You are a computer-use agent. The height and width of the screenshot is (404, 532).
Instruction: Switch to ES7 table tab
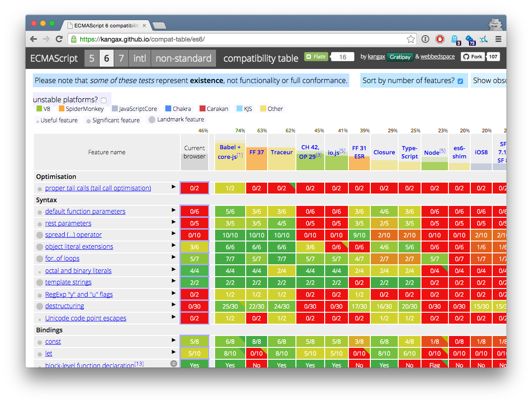click(x=121, y=58)
